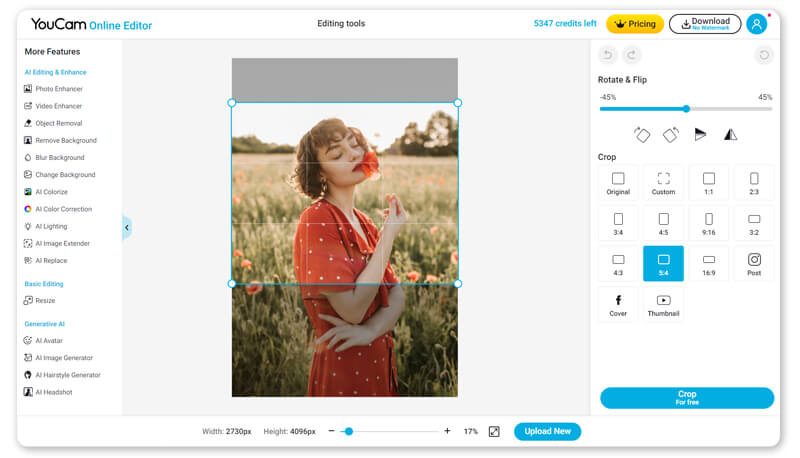Screen dimensions: 800x458
Task: Click the reset icon in right panel
Action: tap(764, 55)
